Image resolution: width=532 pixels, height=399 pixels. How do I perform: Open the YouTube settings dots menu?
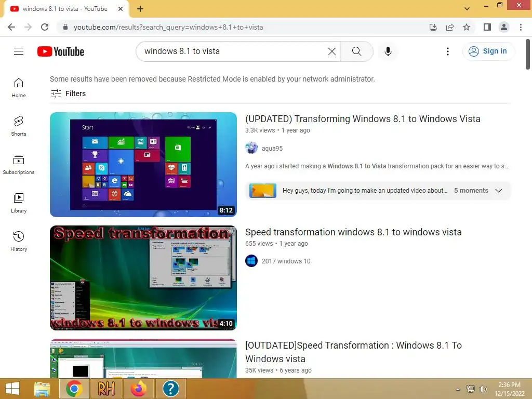tap(448, 51)
